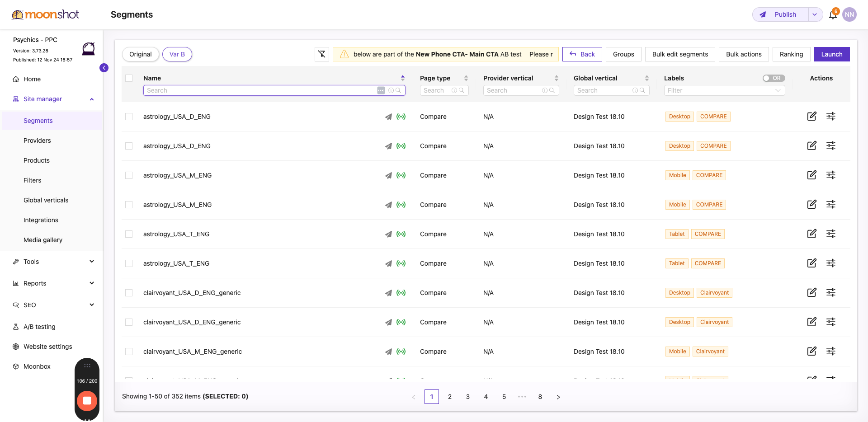
Task: Edit first astrology_USA_D_ENG segment
Action: coord(812,116)
